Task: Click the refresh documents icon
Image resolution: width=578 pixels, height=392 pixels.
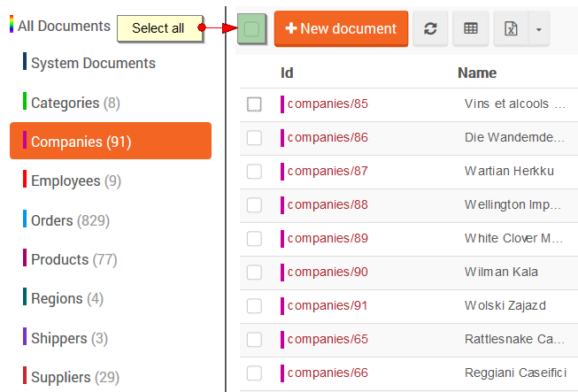Action: [x=430, y=28]
